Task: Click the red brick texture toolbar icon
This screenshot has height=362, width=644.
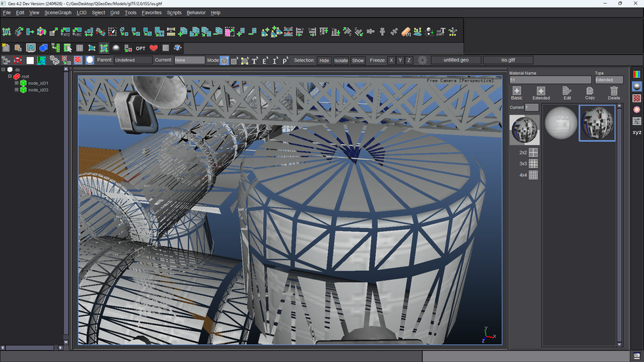Action: click(78, 60)
